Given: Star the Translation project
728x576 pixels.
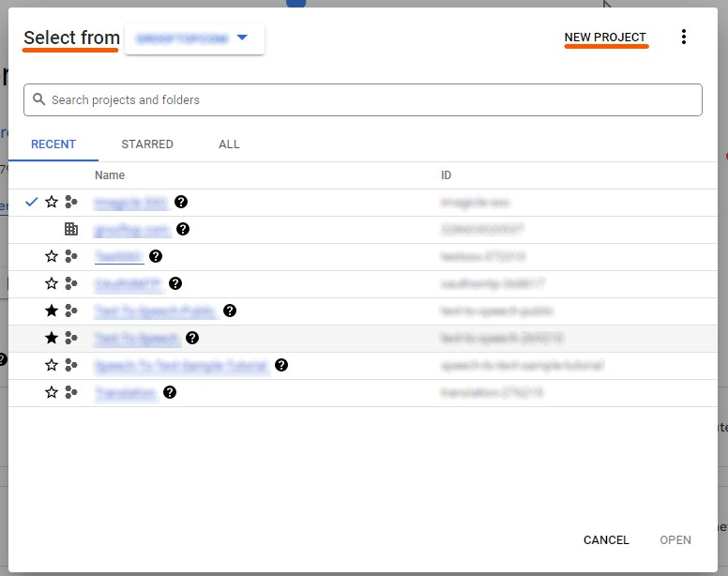Looking at the screenshot, I should (52, 392).
